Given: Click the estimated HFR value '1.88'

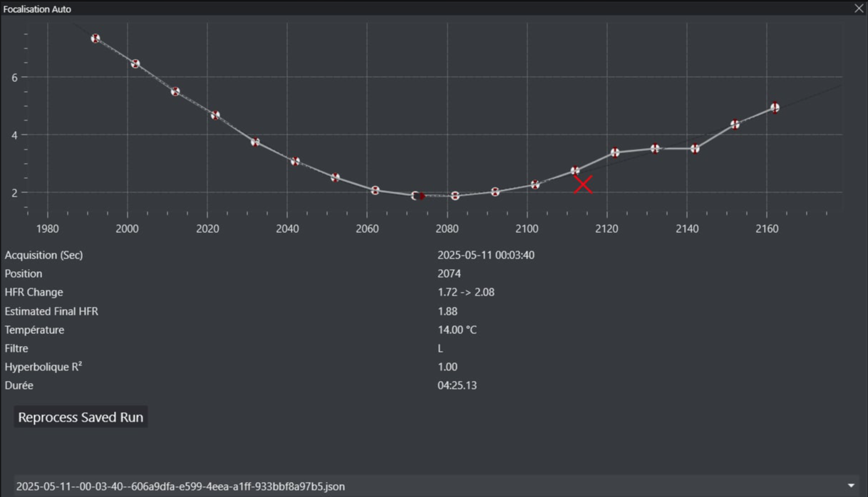Looking at the screenshot, I should pos(448,311).
